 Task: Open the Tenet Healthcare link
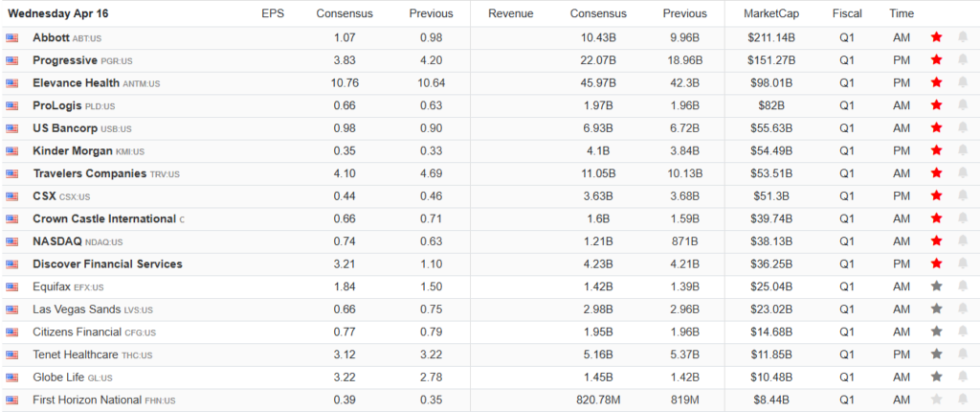point(75,355)
